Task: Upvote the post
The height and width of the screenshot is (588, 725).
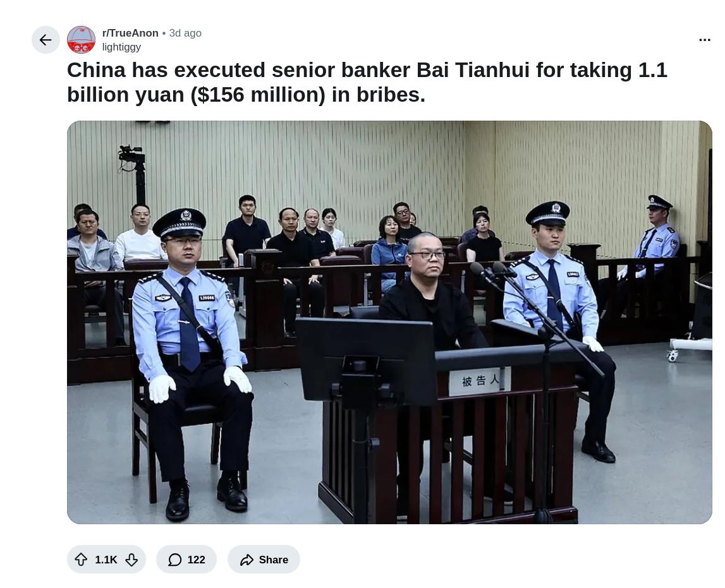Action: (81, 560)
